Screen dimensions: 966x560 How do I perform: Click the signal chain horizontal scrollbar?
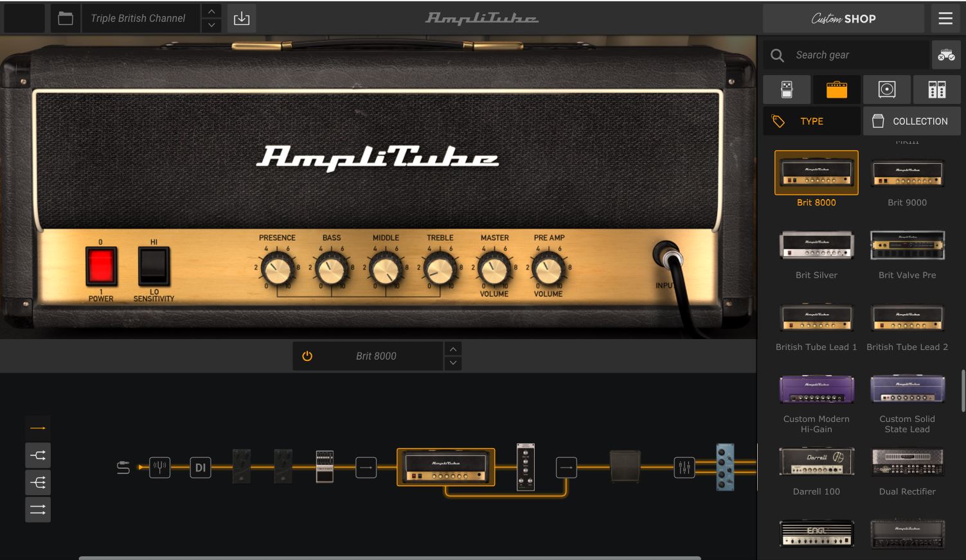389,557
